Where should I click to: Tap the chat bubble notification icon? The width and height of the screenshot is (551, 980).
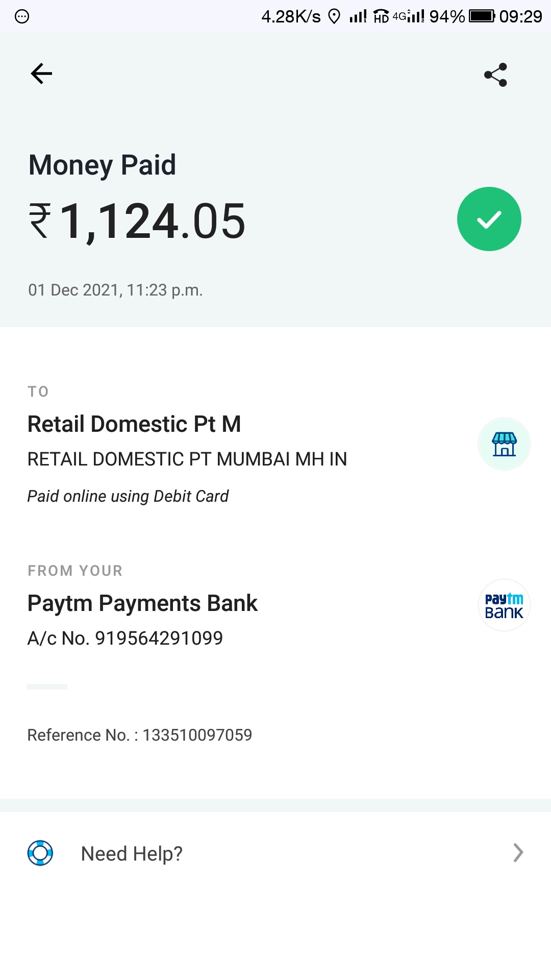(x=22, y=17)
